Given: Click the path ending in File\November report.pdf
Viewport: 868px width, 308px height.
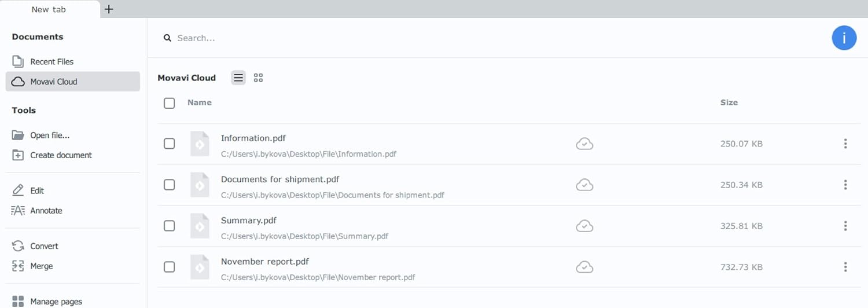Looking at the screenshot, I should (318, 277).
